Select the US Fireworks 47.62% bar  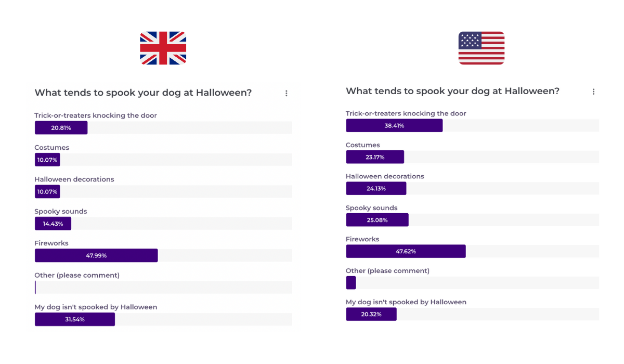click(x=406, y=251)
